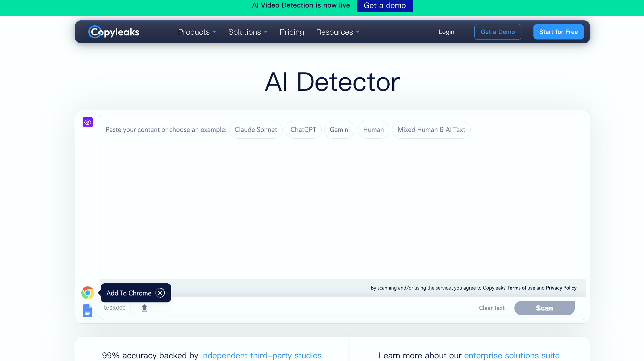Click the upload file arrow icon
This screenshot has width=644, height=361.
(144, 308)
